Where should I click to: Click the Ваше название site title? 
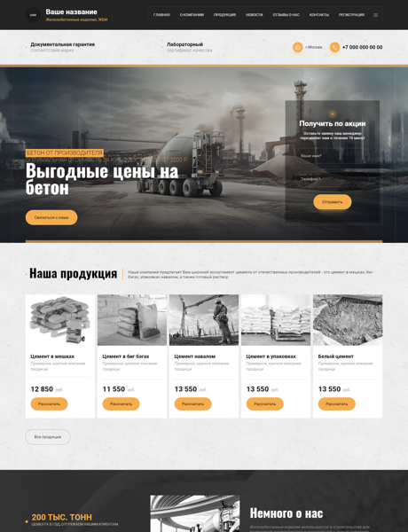pos(71,12)
